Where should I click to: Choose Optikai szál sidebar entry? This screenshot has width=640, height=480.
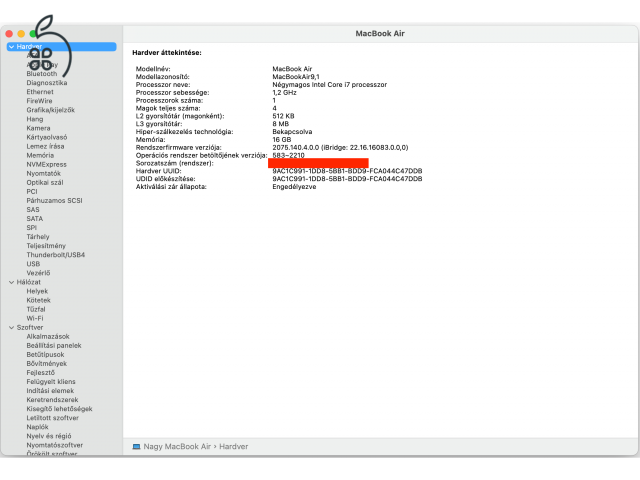(45, 182)
